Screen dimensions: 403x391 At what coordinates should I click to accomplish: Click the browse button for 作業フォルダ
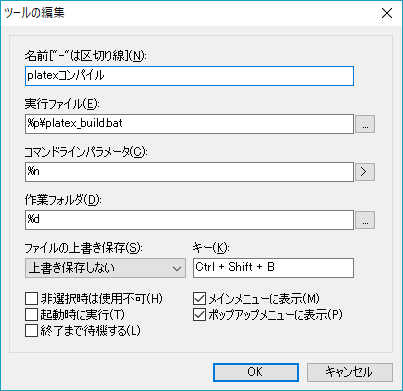365,220
